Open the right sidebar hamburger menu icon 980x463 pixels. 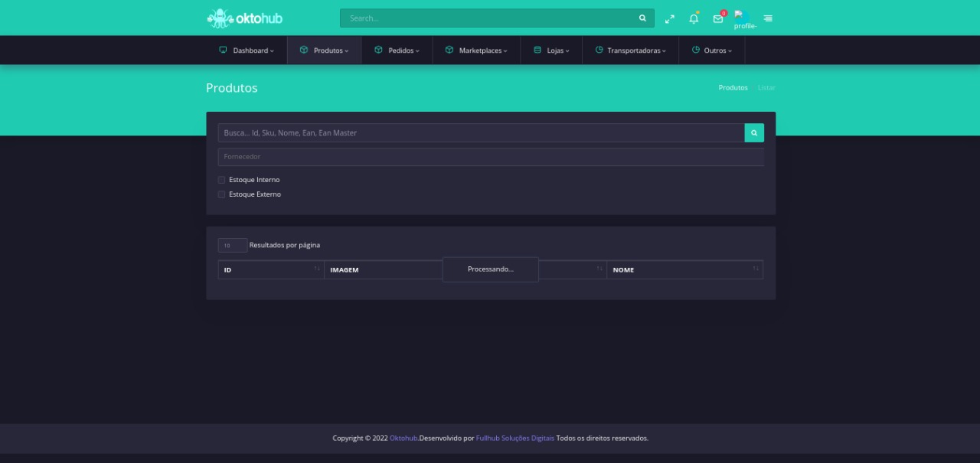[768, 18]
